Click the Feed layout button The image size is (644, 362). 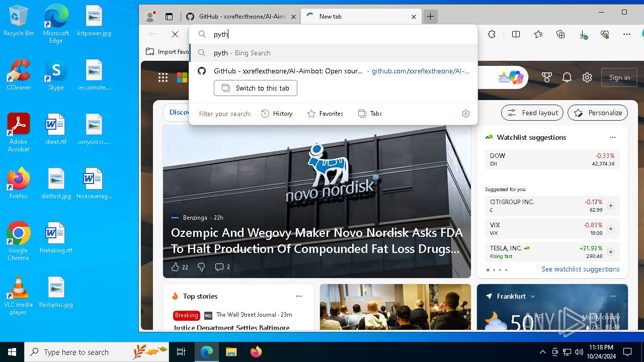click(533, 113)
